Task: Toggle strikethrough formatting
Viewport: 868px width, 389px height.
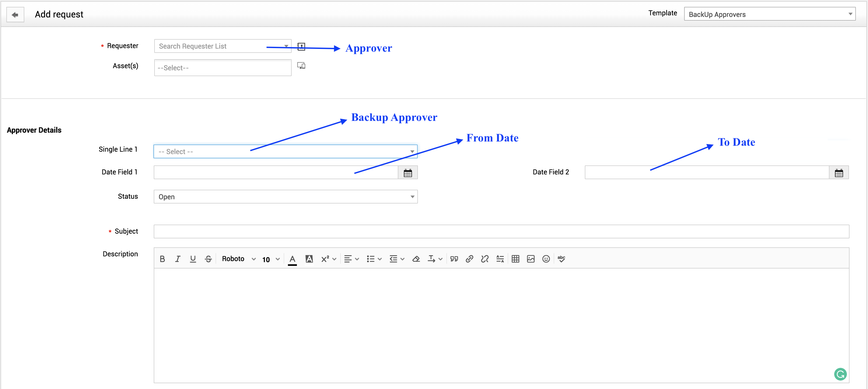Action: pyautogui.click(x=208, y=259)
